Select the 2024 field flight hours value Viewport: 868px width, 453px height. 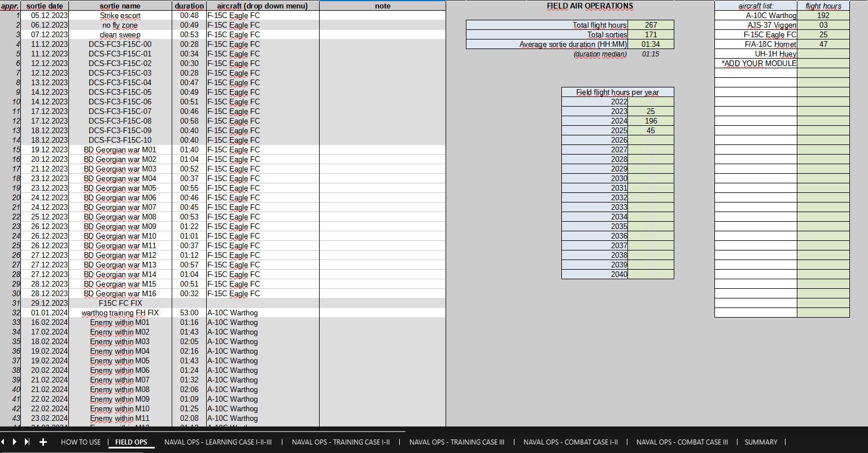click(651, 121)
